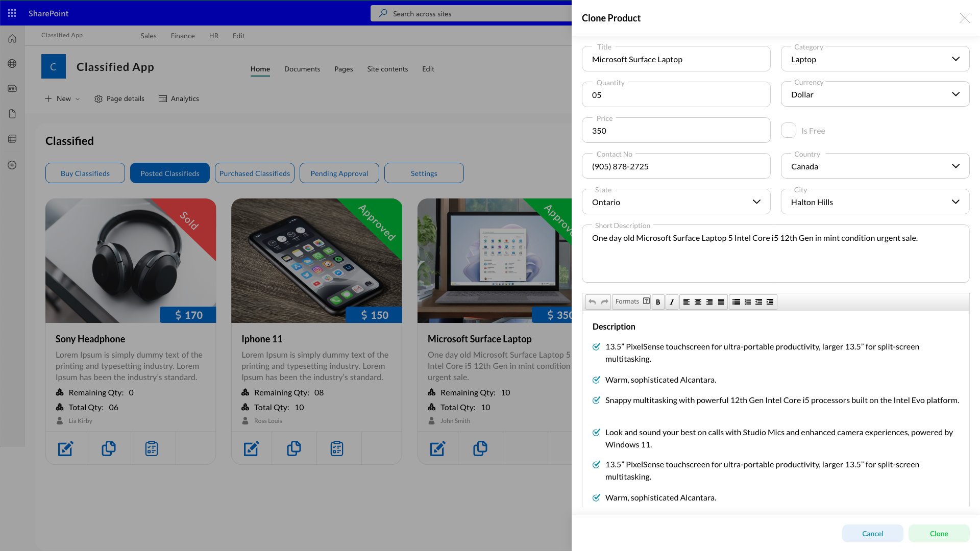Screen dimensions: 980x551
Task: Edit the Microsoft Surface Laptop listing
Action: tap(437, 448)
